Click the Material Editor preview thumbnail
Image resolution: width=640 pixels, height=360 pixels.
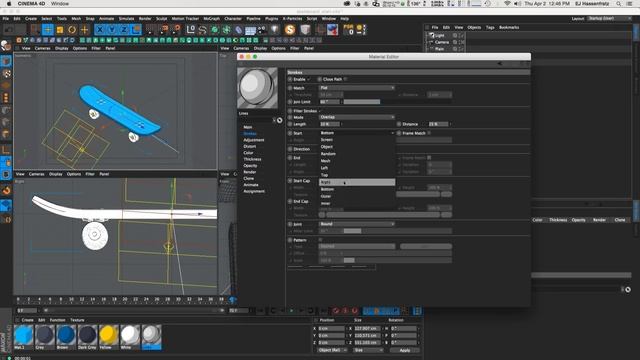coord(258,88)
